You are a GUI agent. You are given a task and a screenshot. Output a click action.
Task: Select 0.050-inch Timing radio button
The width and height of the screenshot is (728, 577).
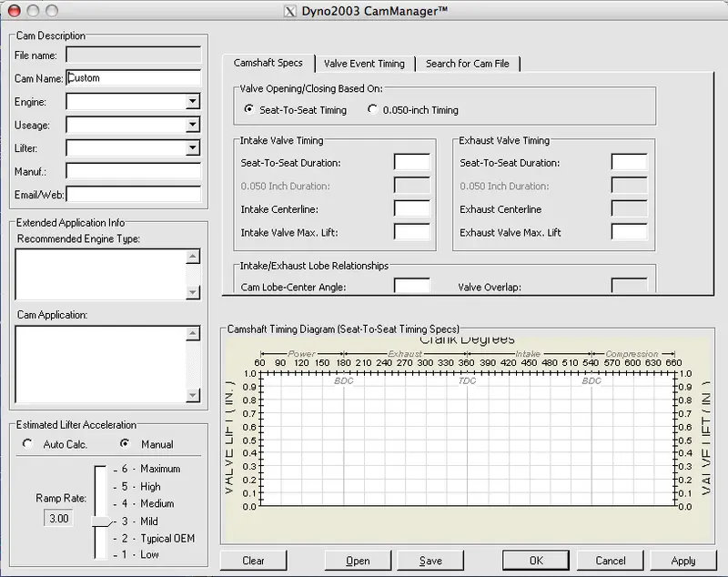(x=372, y=109)
